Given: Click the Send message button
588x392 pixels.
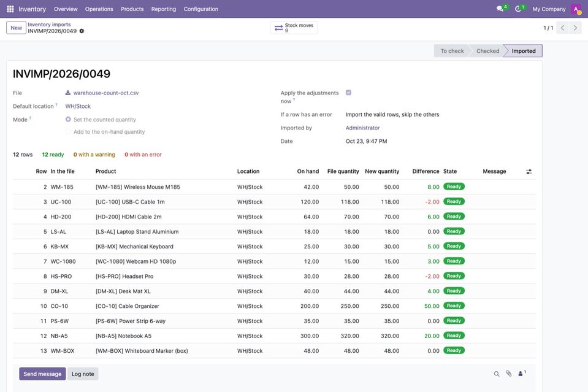Looking at the screenshot, I should pyautogui.click(x=42, y=374).
